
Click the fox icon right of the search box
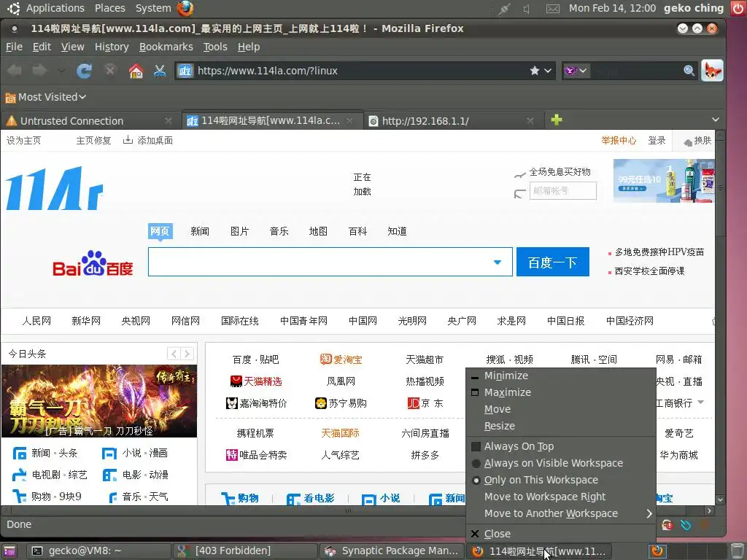pyautogui.click(x=712, y=71)
